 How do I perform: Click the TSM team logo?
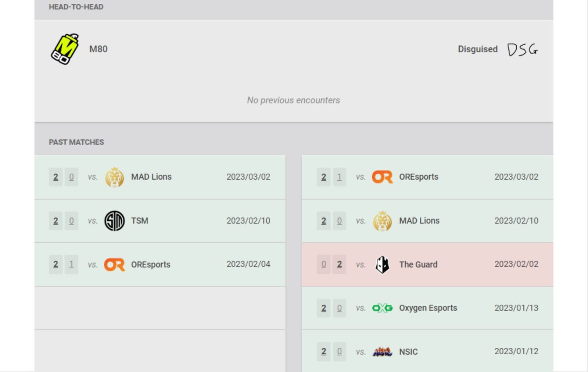(x=114, y=220)
